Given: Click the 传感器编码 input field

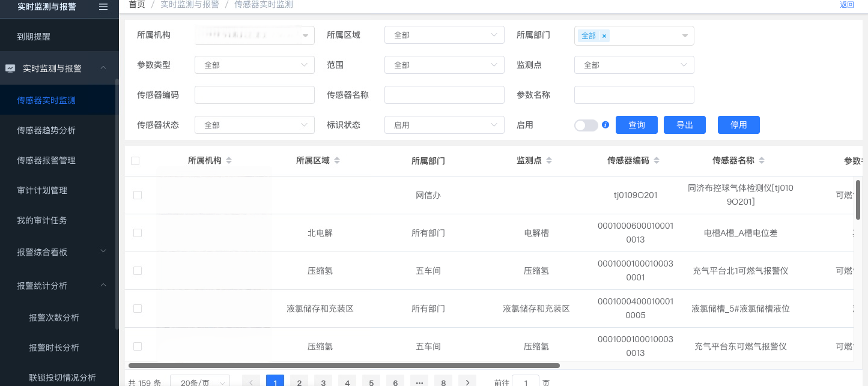Looking at the screenshot, I should point(254,95).
